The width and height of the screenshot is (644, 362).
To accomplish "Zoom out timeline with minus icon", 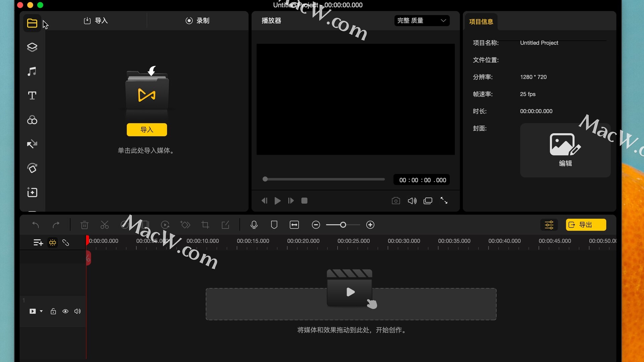I will 316,225.
